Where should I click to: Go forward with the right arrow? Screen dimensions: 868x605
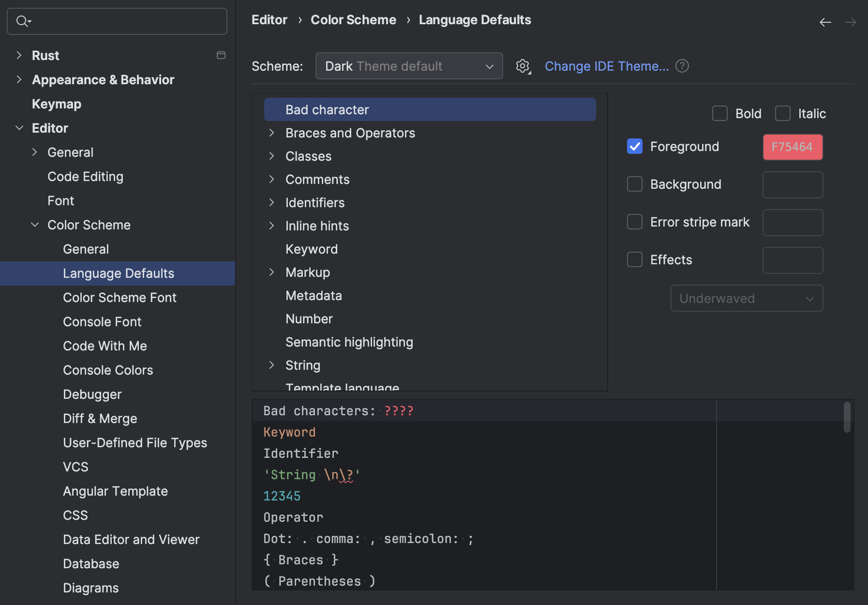click(x=850, y=22)
